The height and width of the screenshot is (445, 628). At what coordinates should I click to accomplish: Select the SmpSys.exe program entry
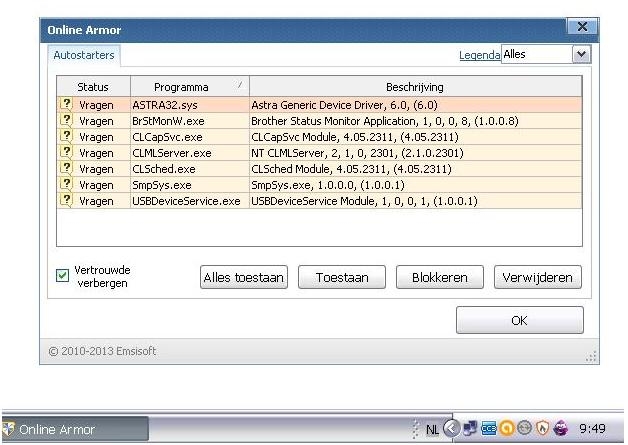162,185
